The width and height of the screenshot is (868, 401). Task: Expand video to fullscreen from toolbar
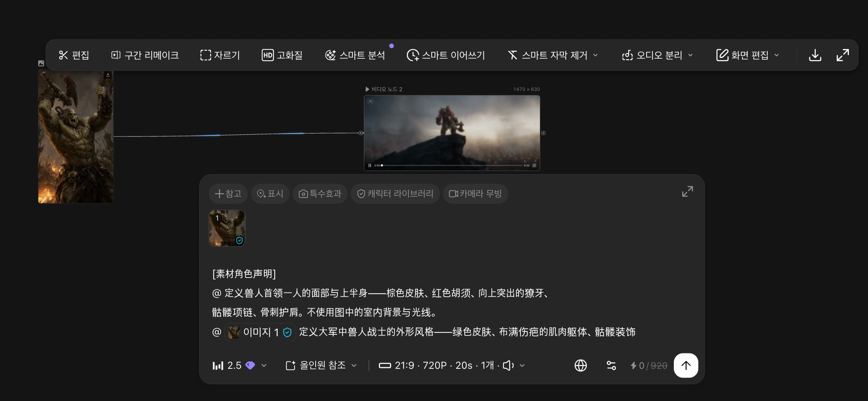(x=843, y=55)
